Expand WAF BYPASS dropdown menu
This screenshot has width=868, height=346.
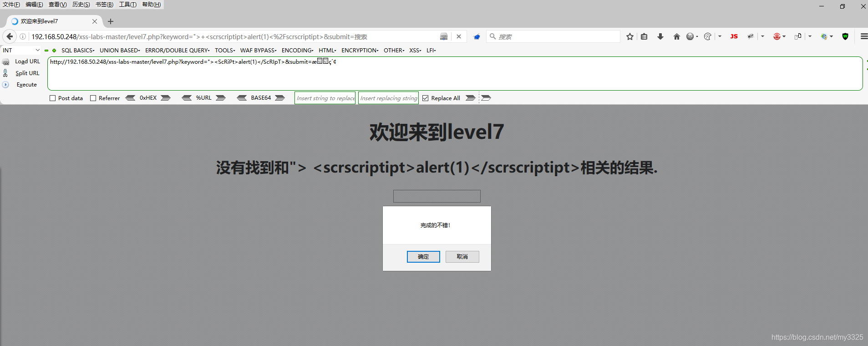[x=259, y=51]
